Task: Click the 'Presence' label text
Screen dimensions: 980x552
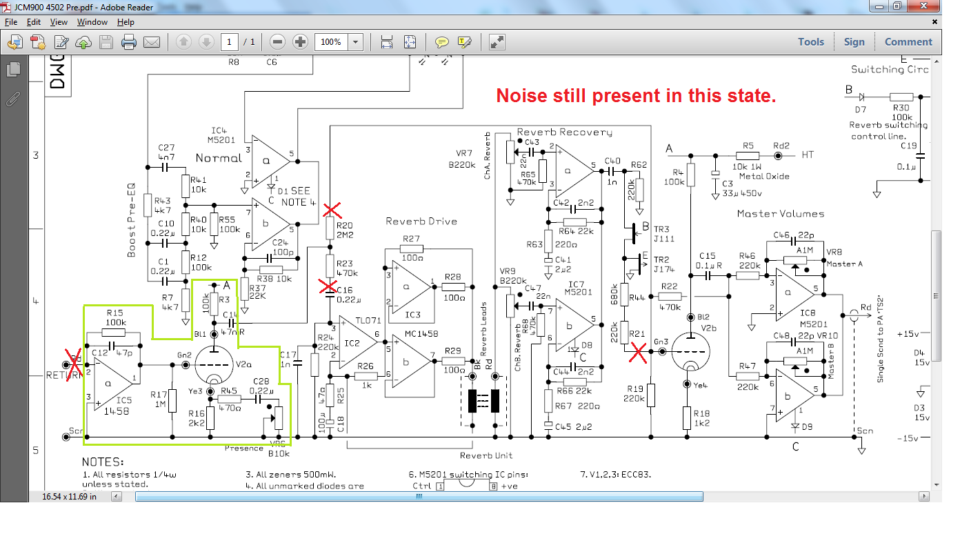Action: [244, 448]
